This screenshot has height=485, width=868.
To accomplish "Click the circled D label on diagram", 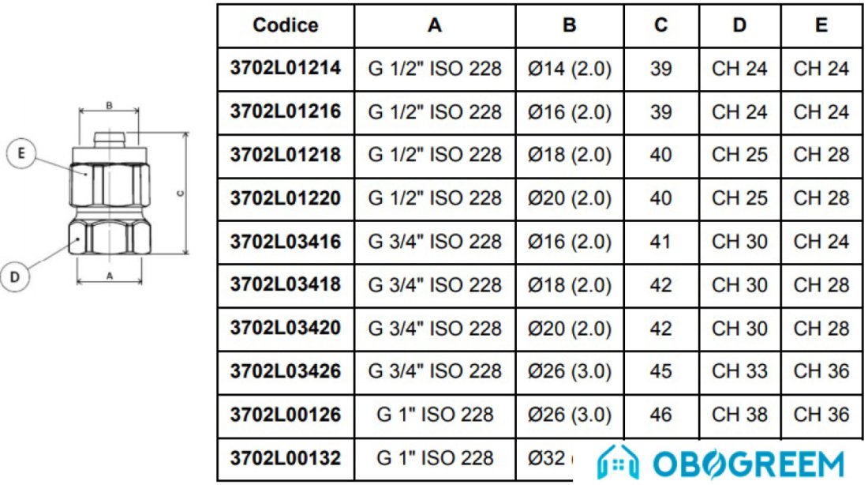I will point(15,276).
